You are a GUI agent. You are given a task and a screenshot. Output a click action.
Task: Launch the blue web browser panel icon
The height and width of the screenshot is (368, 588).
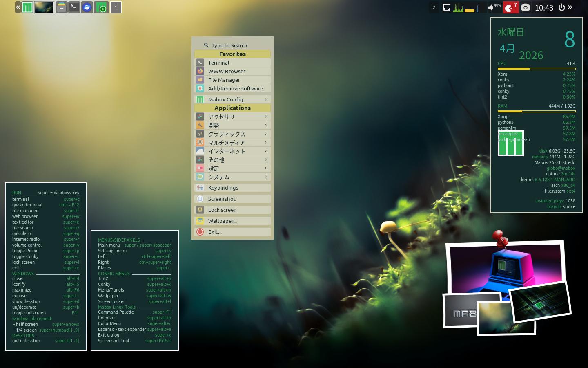pos(87,7)
